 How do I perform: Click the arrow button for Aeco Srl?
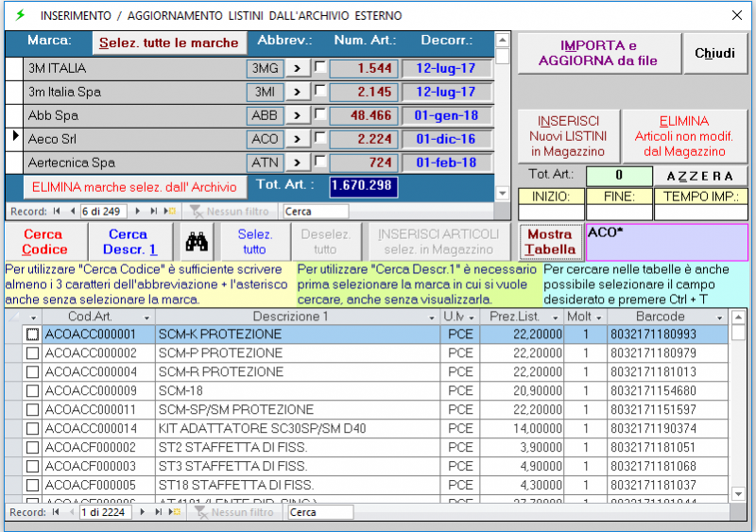298,139
